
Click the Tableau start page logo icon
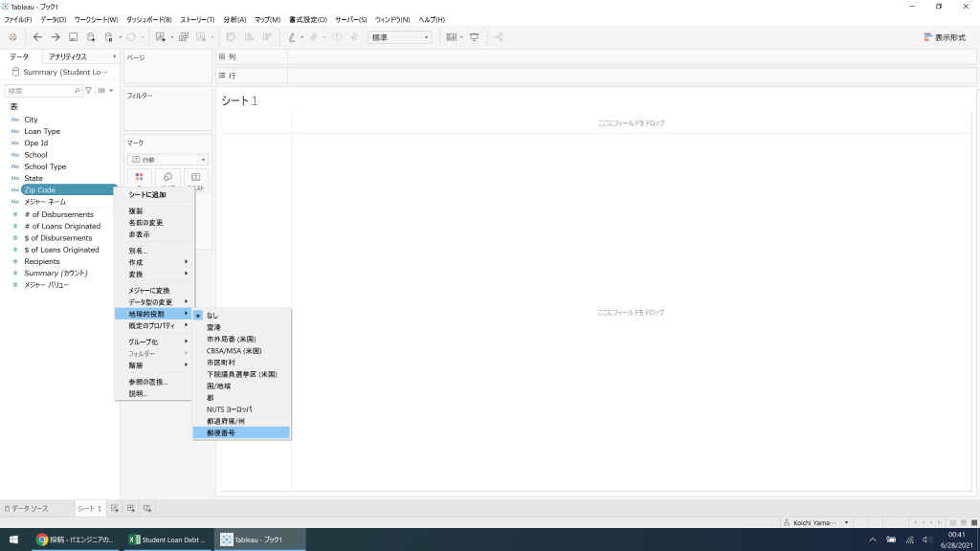tap(12, 37)
